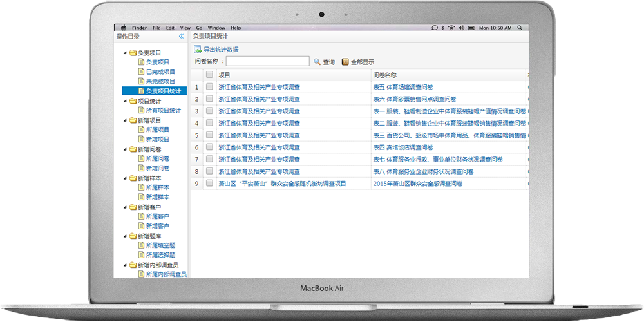Open 2015年萧山区群众安全感调查问卷 link

pyautogui.click(x=417, y=184)
